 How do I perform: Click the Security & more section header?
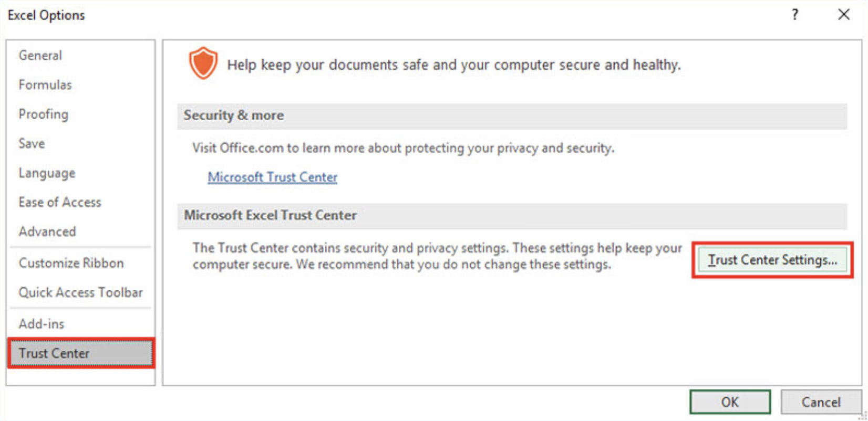point(233,115)
